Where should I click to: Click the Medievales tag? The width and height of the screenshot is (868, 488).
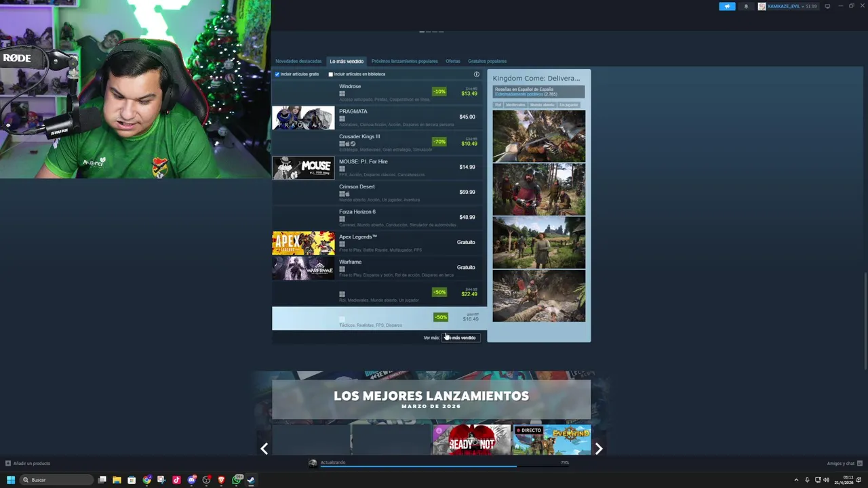click(515, 105)
